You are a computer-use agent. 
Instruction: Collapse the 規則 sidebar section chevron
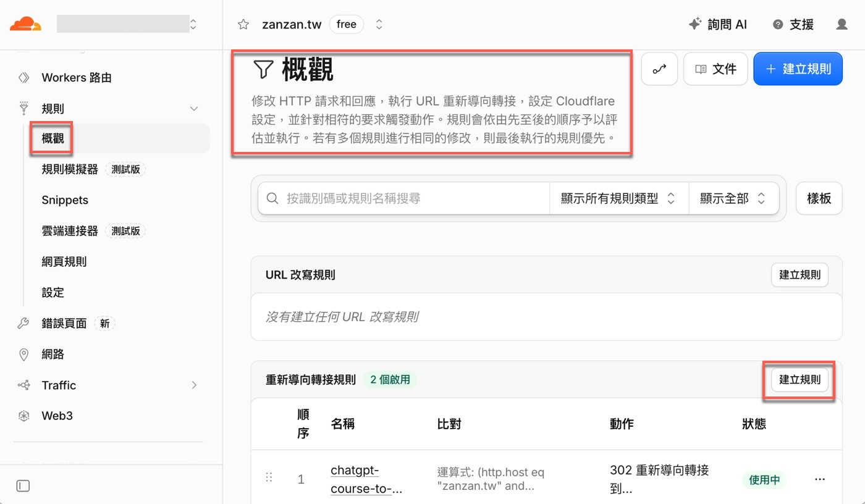click(193, 109)
